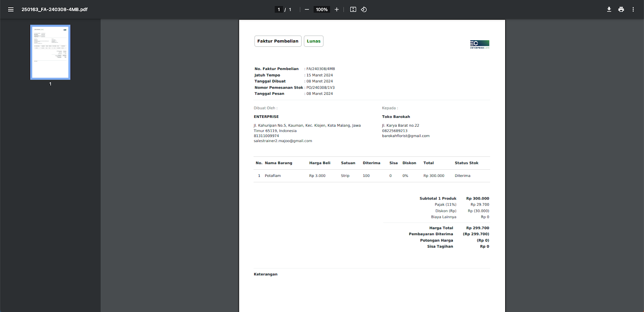Click the Diterima stock status cell
644x312 pixels.
462,176
